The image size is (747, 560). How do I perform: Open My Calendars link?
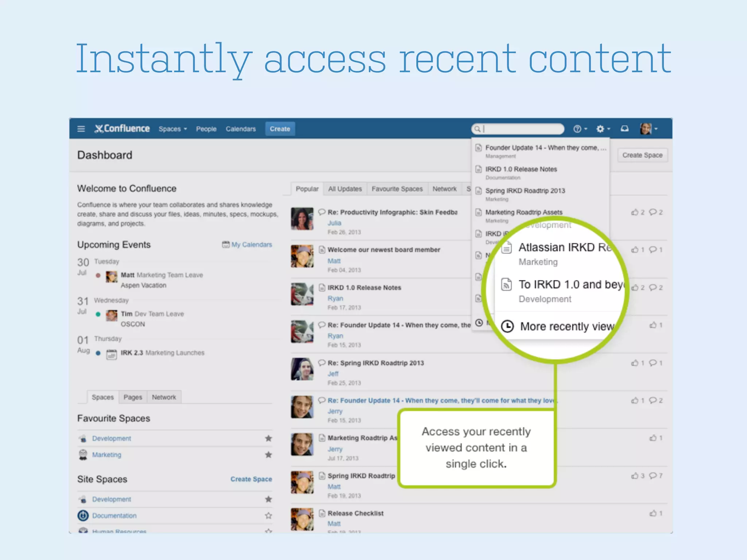251,245
